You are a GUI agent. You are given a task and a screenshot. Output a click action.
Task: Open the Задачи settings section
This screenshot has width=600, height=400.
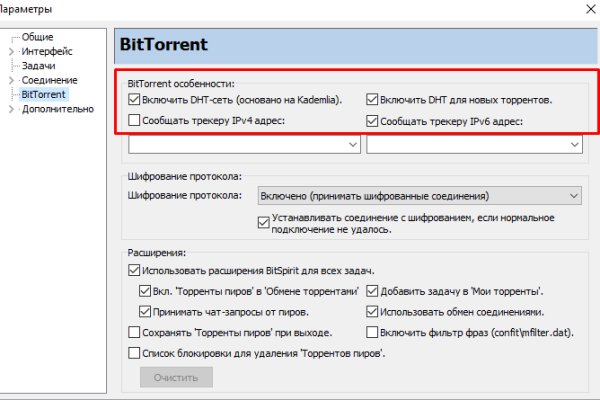pyautogui.click(x=40, y=65)
